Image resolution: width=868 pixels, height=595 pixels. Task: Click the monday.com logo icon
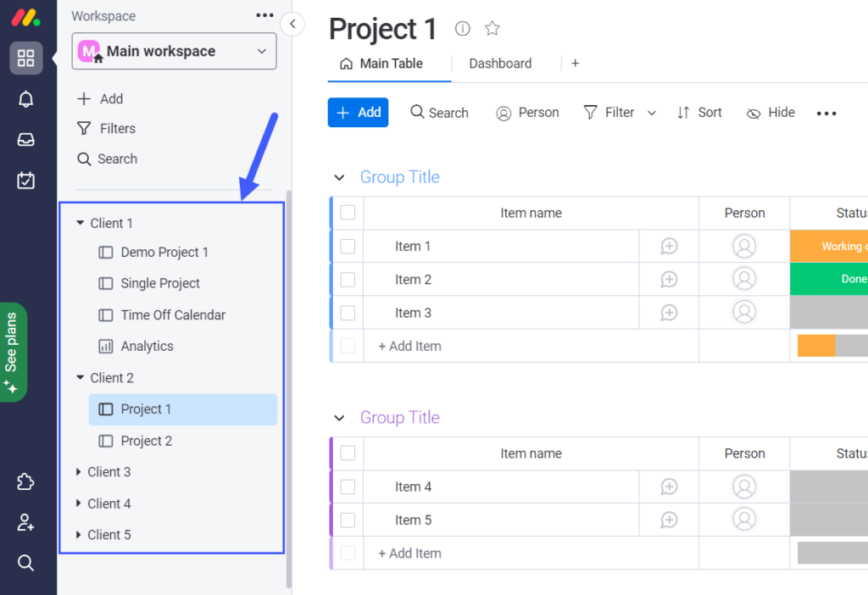point(26,18)
